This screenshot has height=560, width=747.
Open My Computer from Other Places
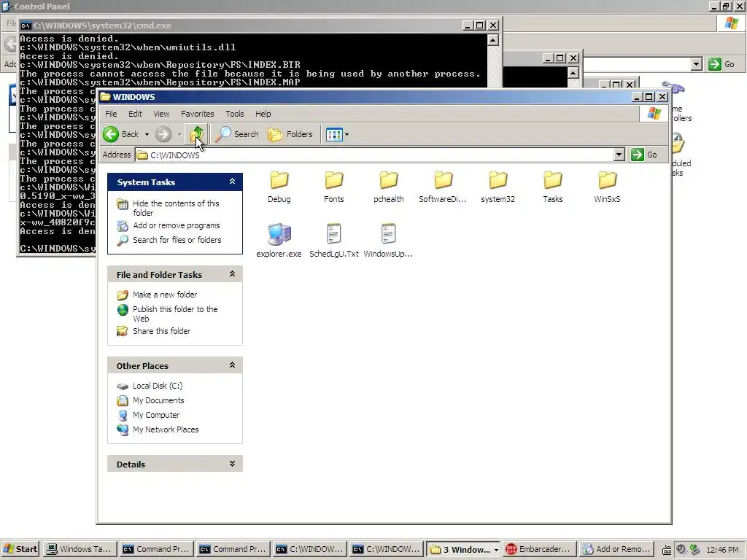pos(156,415)
